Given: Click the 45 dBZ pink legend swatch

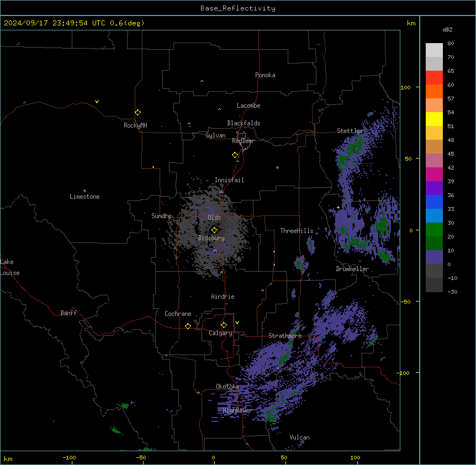Looking at the screenshot, I should tap(434, 160).
